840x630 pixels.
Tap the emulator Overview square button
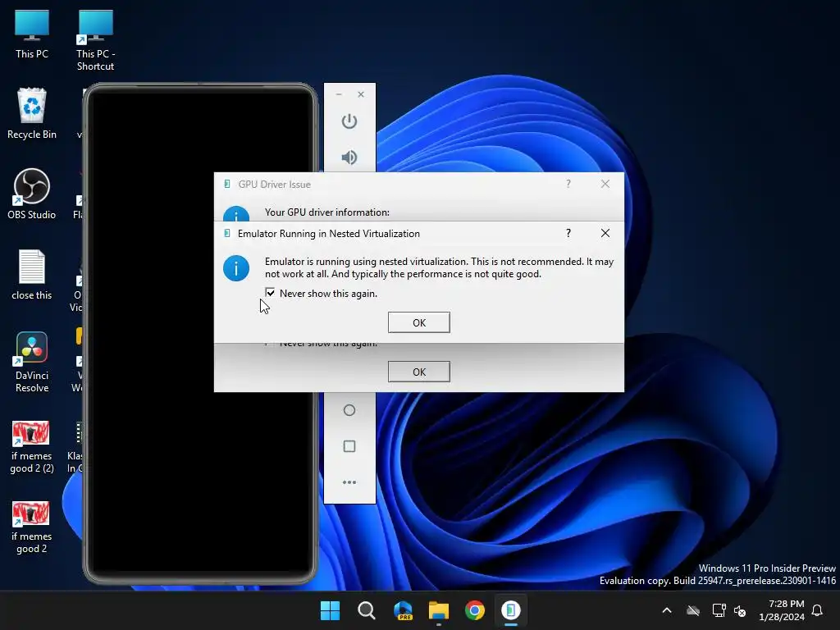coord(349,446)
